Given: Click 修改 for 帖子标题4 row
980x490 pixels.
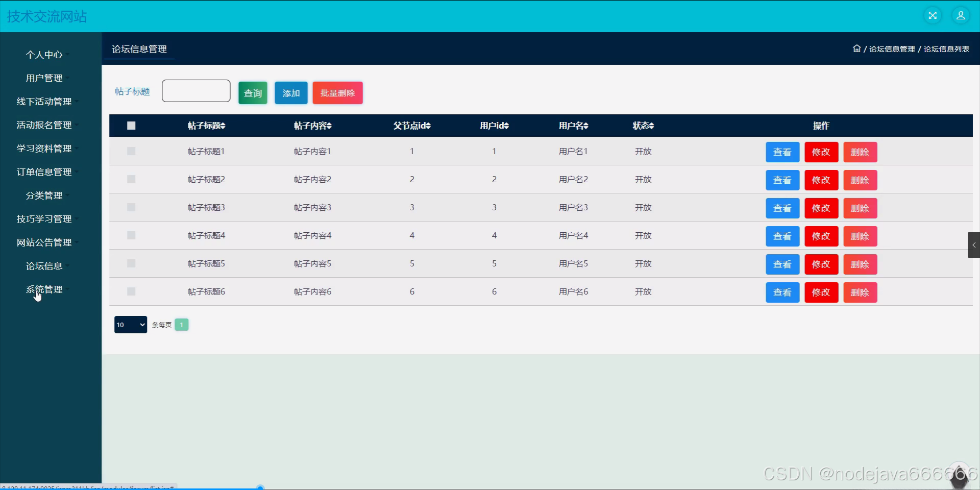Looking at the screenshot, I should (821, 236).
